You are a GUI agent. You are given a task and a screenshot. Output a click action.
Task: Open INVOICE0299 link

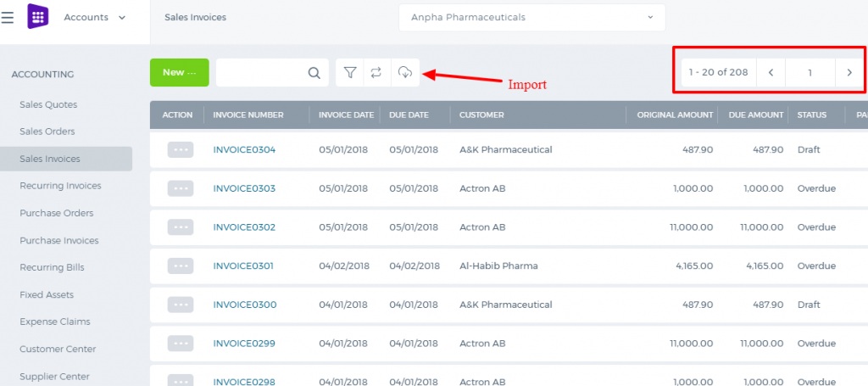pyautogui.click(x=244, y=344)
